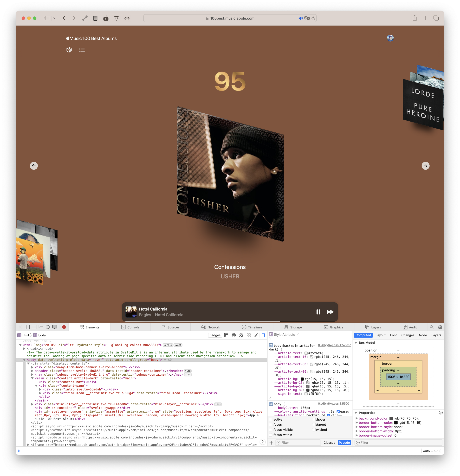The height and width of the screenshot is (476, 460).
Task: Open reader view page icon
Action: tap(95, 18)
